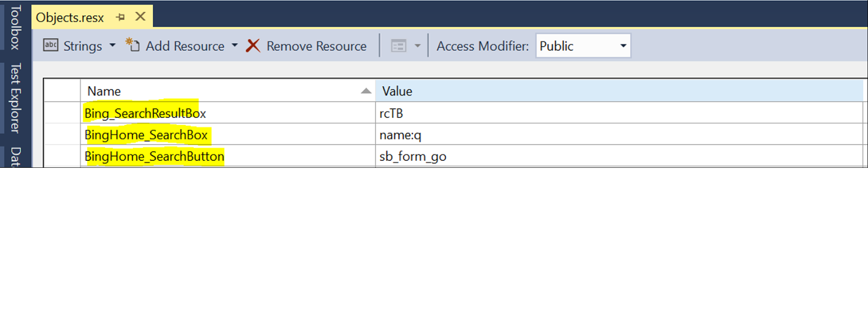The height and width of the screenshot is (309, 868).
Task: Switch to the Objects.resx document tab
Action: pos(70,17)
